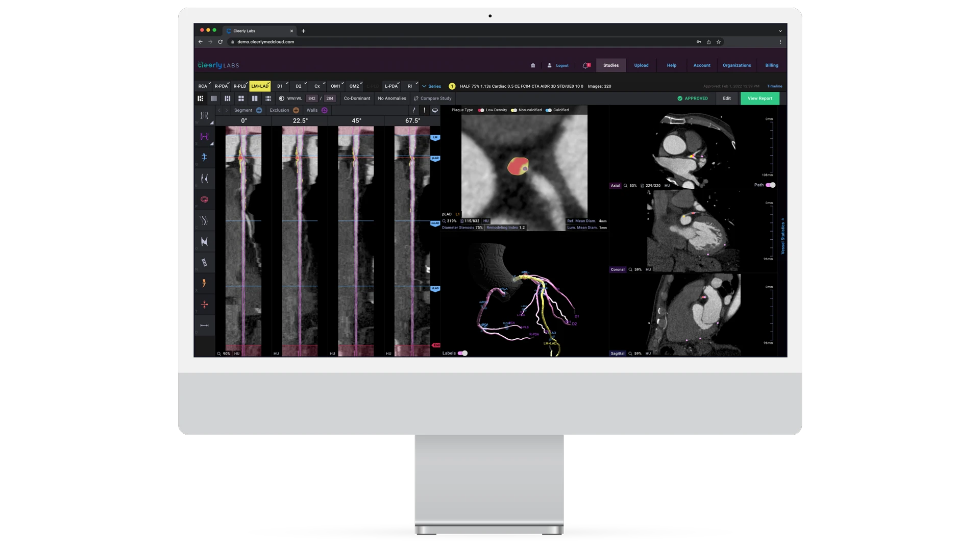The width and height of the screenshot is (980, 551).
Task: Click Compare Study
Action: pos(432,98)
